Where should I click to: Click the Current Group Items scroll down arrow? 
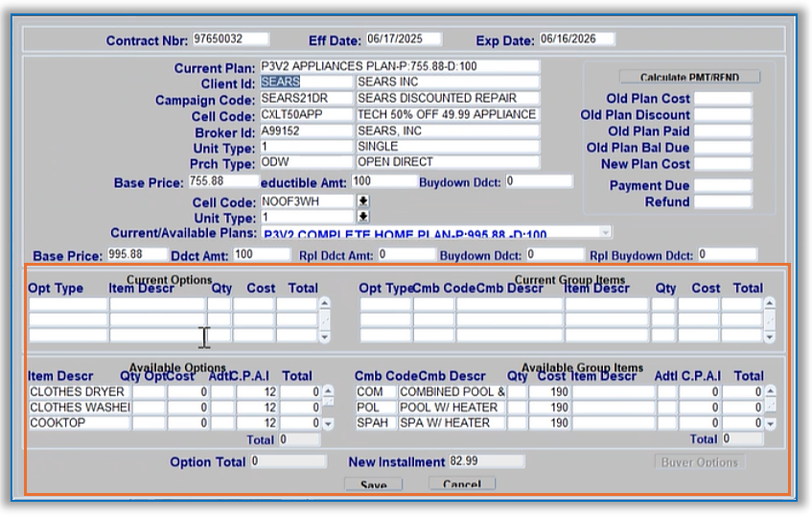(770, 337)
